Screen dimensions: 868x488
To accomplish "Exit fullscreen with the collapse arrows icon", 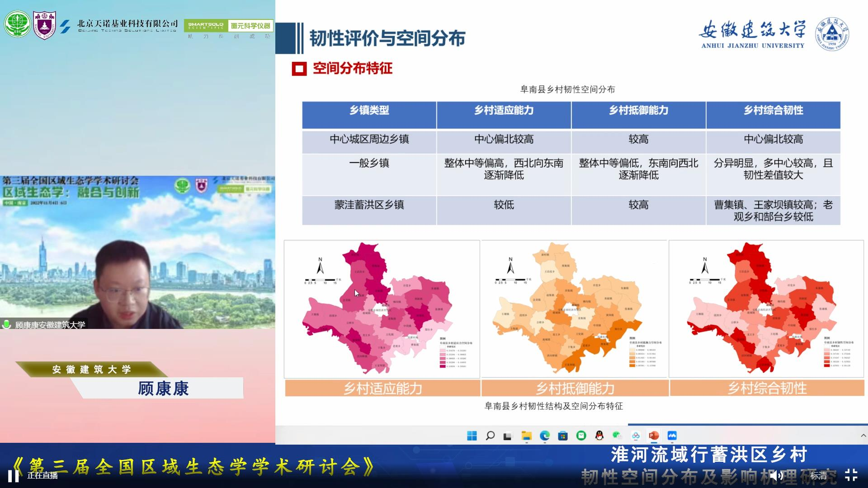I will [x=851, y=475].
